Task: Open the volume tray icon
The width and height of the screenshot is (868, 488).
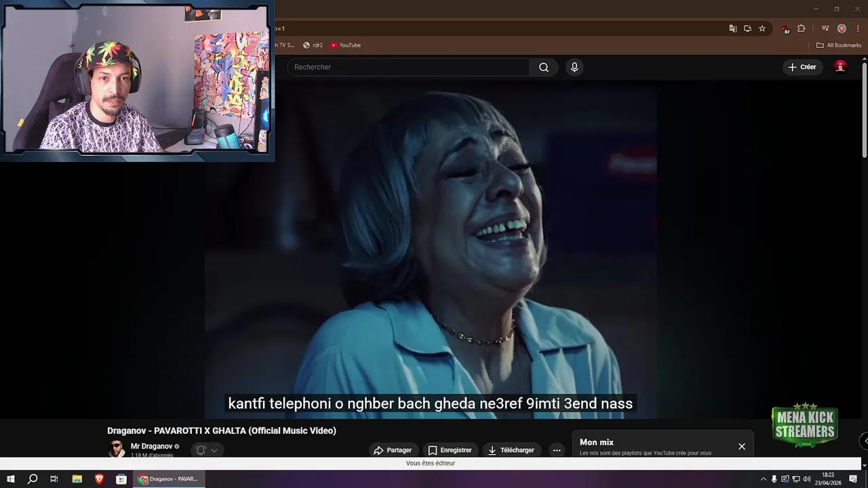Action: coord(807,479)
